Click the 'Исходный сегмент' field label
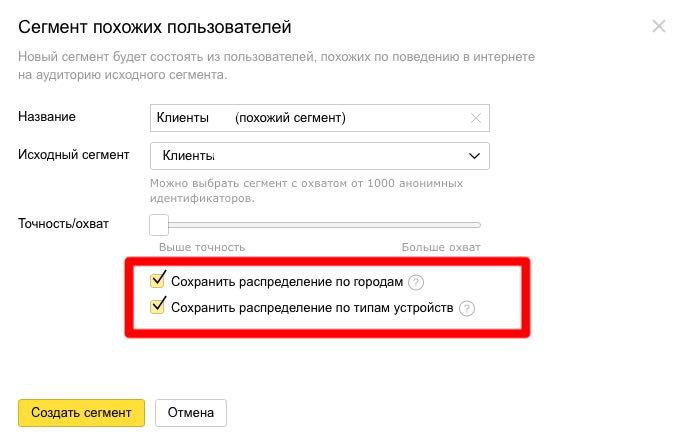Screen dimensions: 686x440 click(x=74, y=155)
